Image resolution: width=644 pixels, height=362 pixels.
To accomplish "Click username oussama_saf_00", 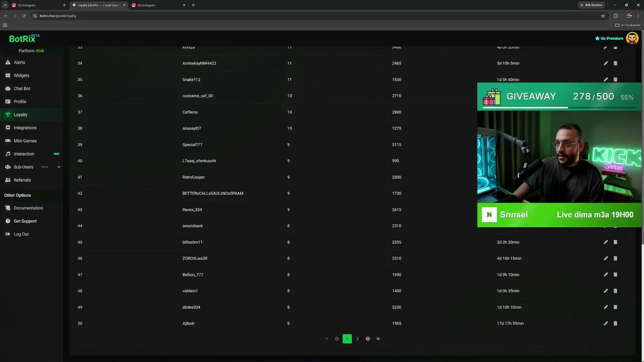I will coord(198,96).
